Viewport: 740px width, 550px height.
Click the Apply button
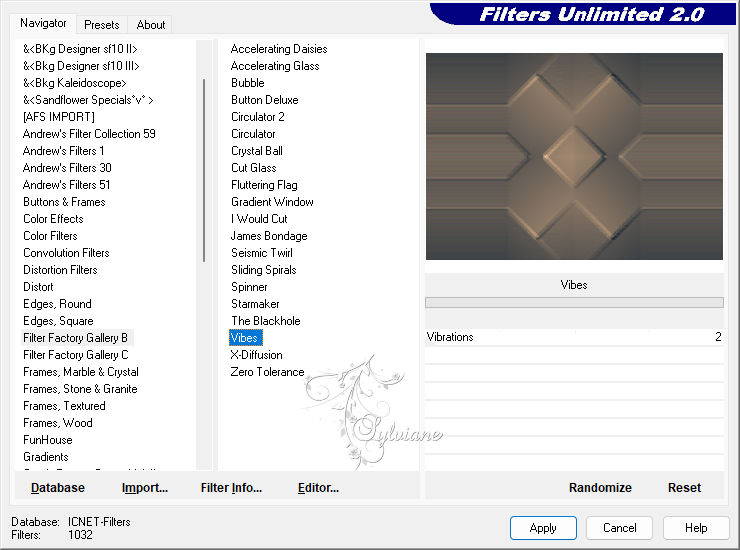(543, 527)
